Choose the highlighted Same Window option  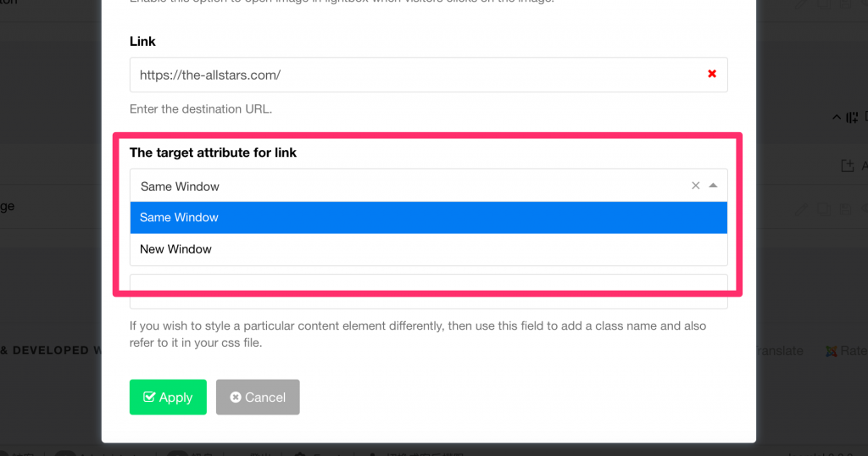coord(428,218)
